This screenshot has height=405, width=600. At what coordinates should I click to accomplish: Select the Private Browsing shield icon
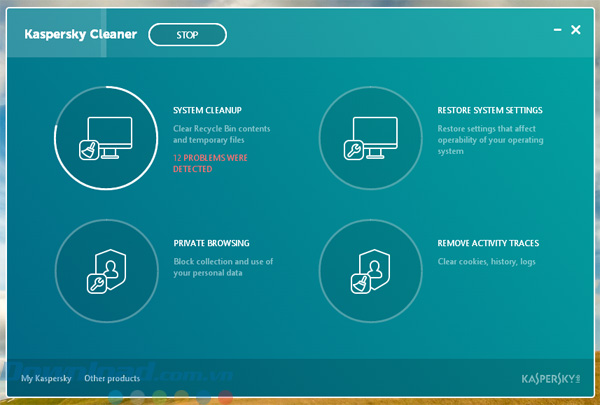point(106,271)
